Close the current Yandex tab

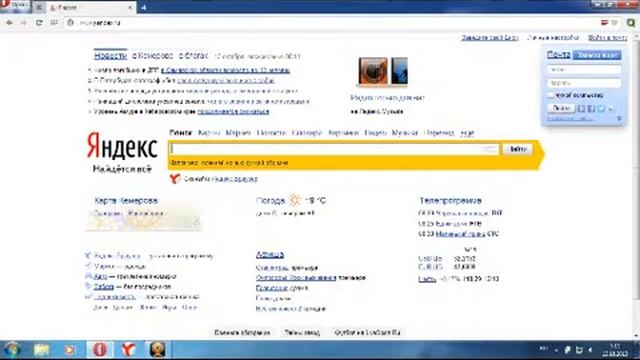pyautogui.click(x=130, y=7)
